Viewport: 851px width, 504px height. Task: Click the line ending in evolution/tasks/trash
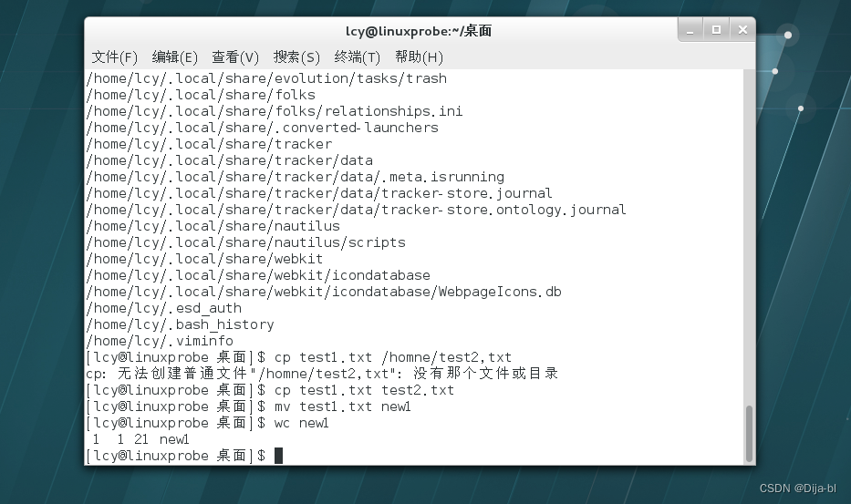(x=266, y=78)
